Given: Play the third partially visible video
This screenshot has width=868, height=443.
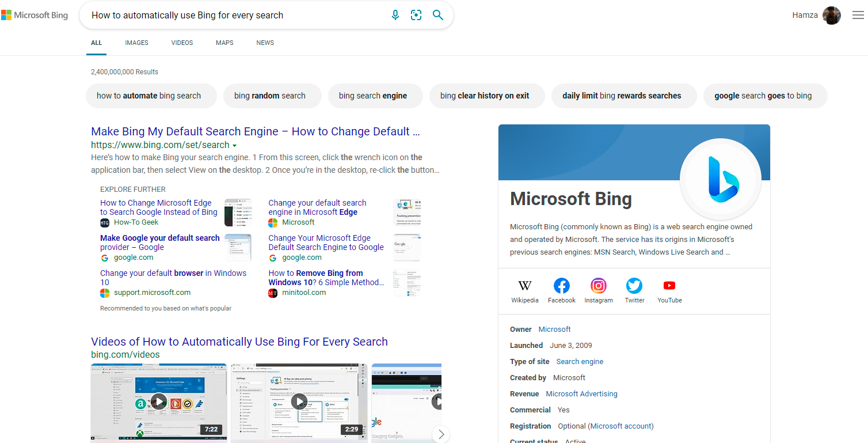Looking at the screenshot, I should 406,402.
